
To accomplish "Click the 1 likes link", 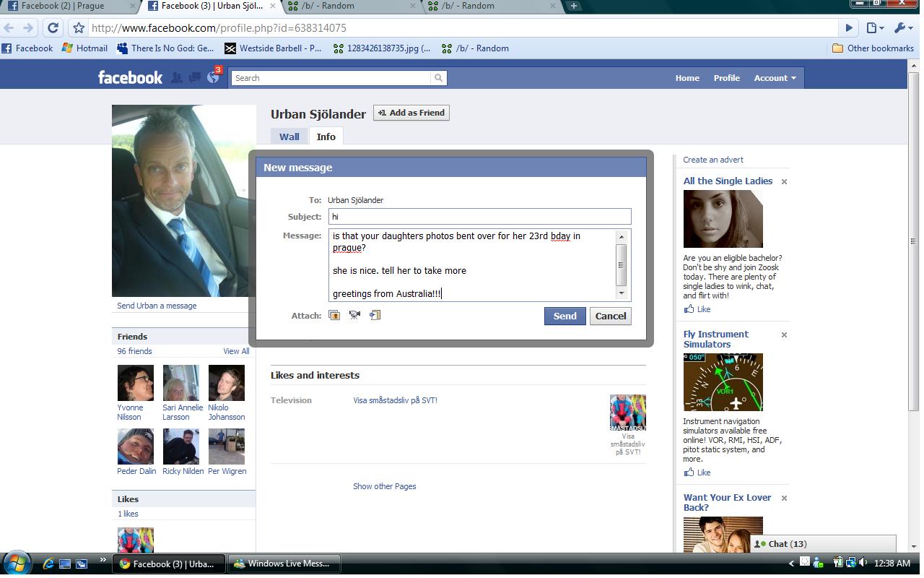I will coord(128,514).
